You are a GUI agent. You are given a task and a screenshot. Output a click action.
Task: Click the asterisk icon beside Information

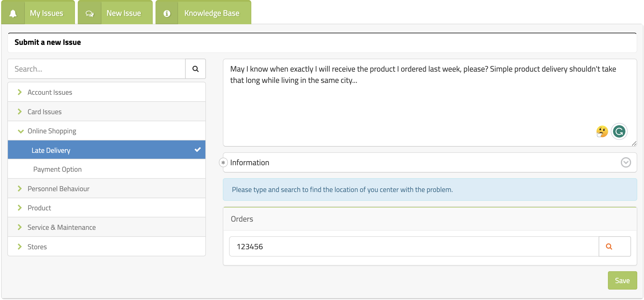[x=223, y=162]
